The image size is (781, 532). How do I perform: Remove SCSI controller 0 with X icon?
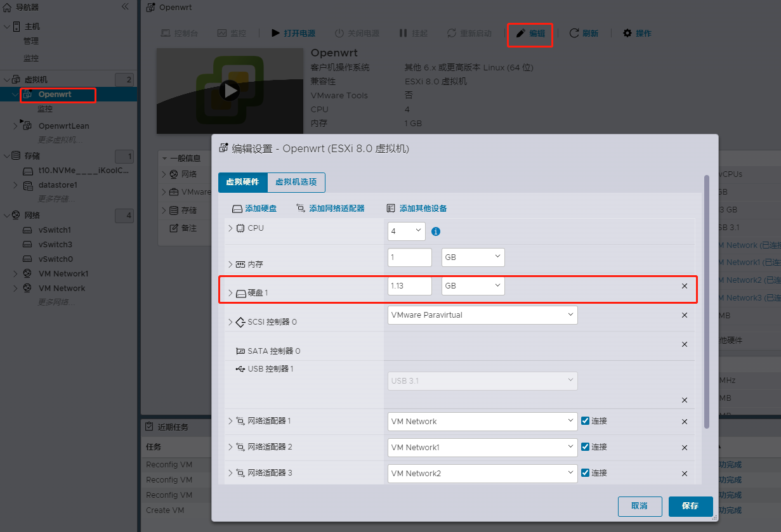pyautogui.click(x=685, y=315)
